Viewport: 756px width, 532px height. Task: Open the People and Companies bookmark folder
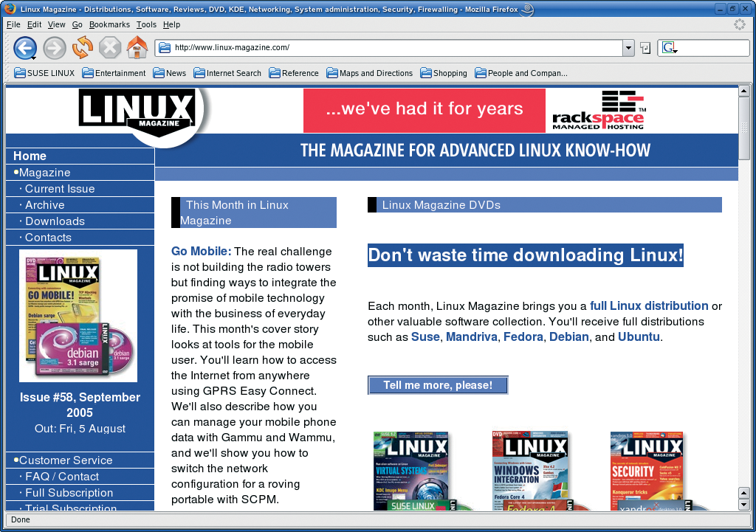click(520, 73)
